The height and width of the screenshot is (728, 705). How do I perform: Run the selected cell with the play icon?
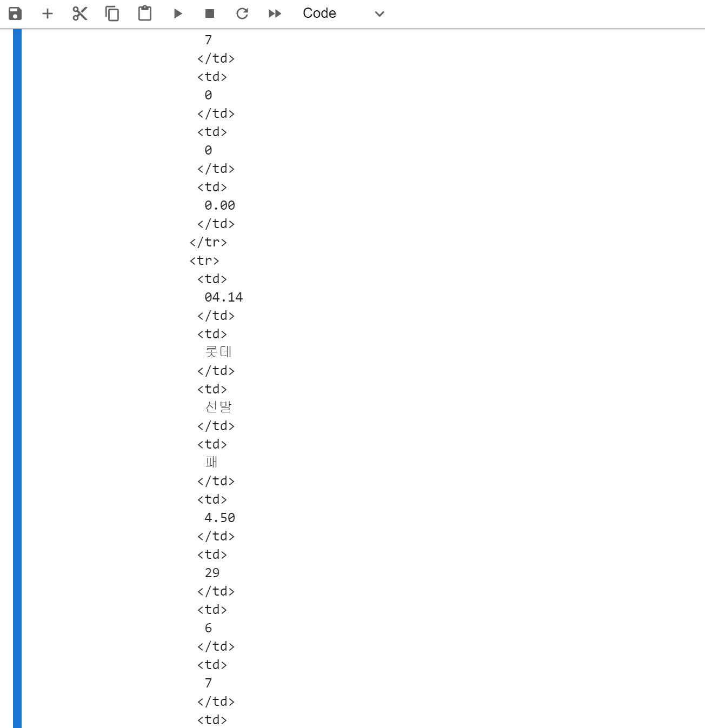coord(178,14)
